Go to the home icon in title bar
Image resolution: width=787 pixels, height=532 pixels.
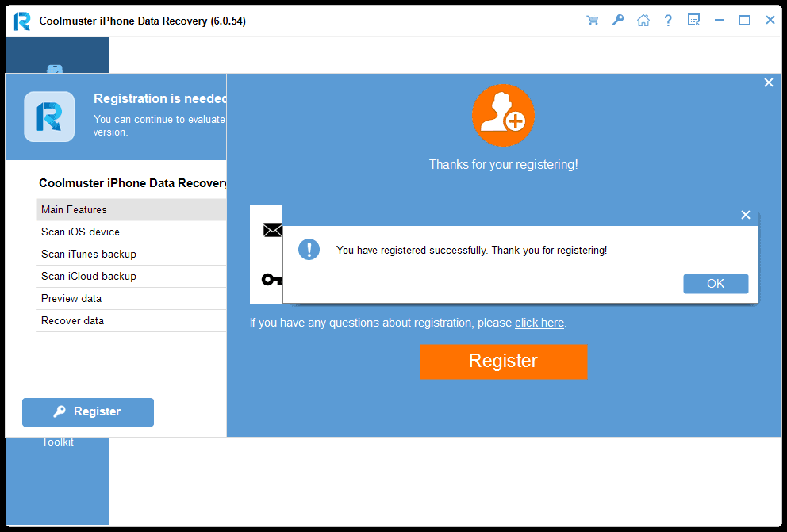point(643,21)
